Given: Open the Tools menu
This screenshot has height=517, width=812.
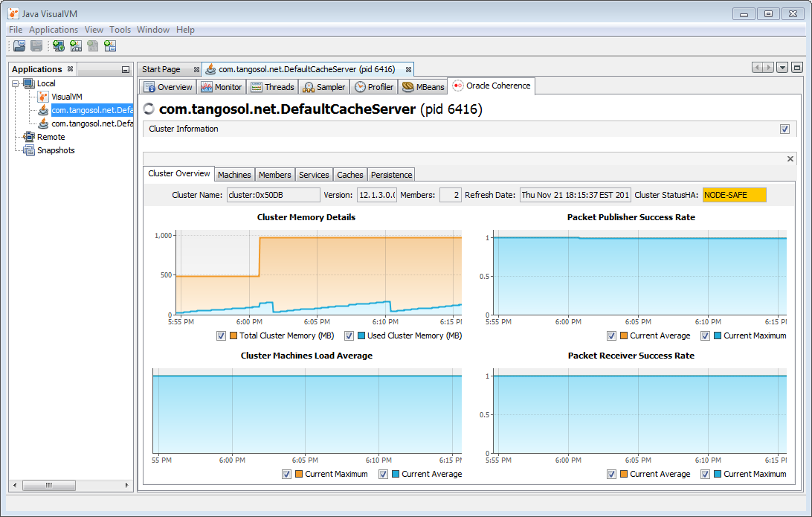Looking at the screenshot, I should tap(120, 30).
